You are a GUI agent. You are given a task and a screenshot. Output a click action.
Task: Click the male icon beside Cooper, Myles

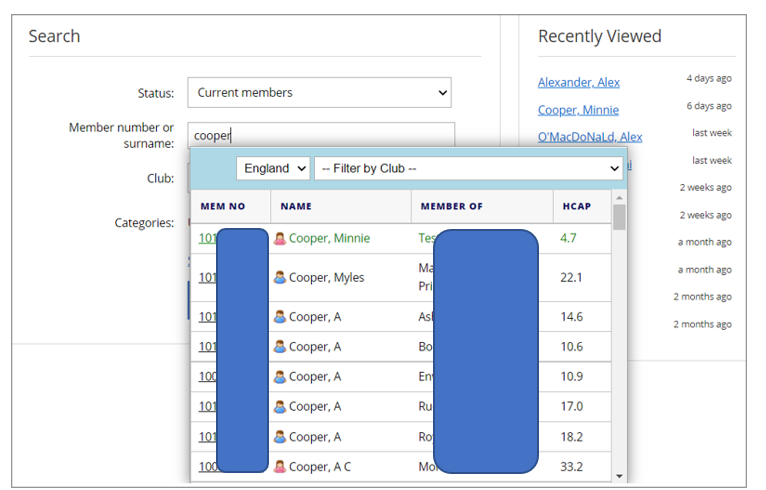pyautogui.click(x=279, y=277)
